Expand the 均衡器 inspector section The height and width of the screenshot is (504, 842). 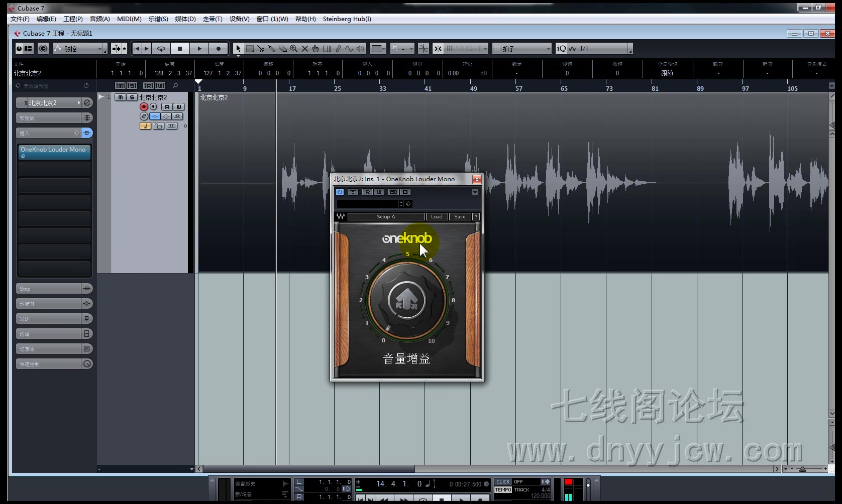pyautogui.click(x=54, y=304)
